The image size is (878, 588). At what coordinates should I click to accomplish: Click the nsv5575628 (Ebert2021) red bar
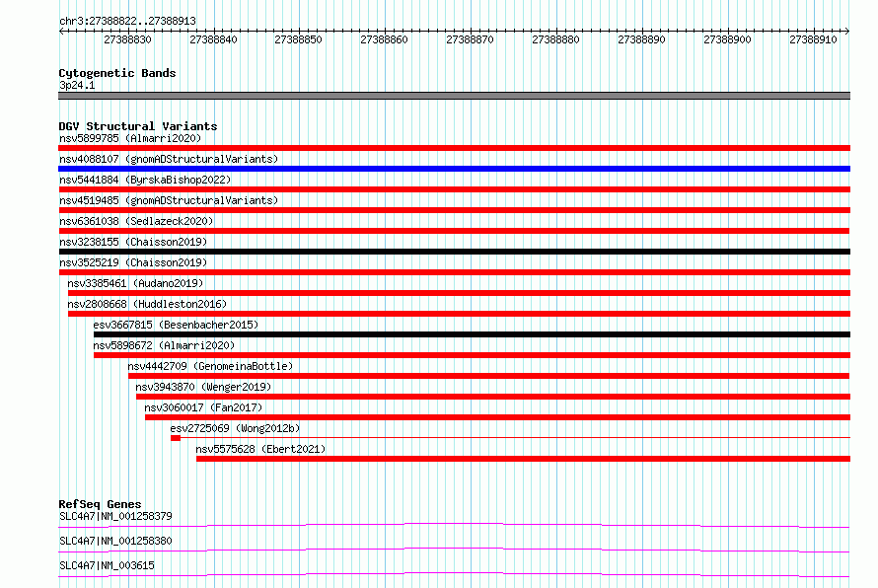[523, 459]
